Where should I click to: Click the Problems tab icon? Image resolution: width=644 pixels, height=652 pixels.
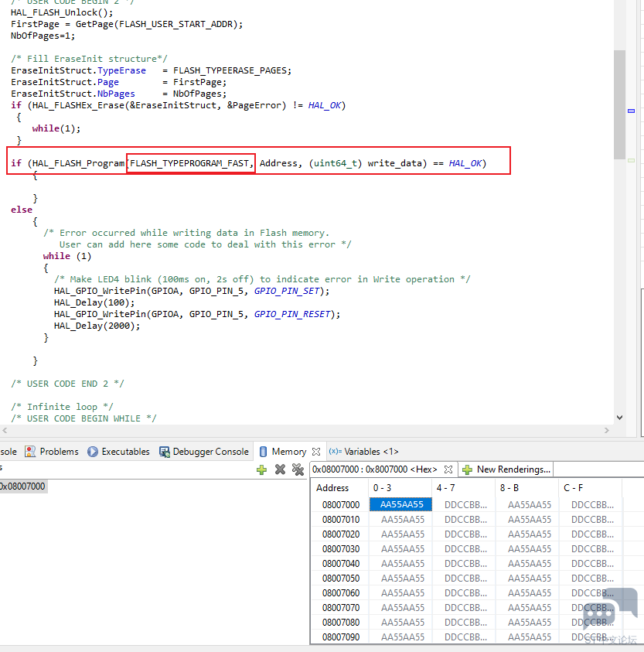point(30,452)
